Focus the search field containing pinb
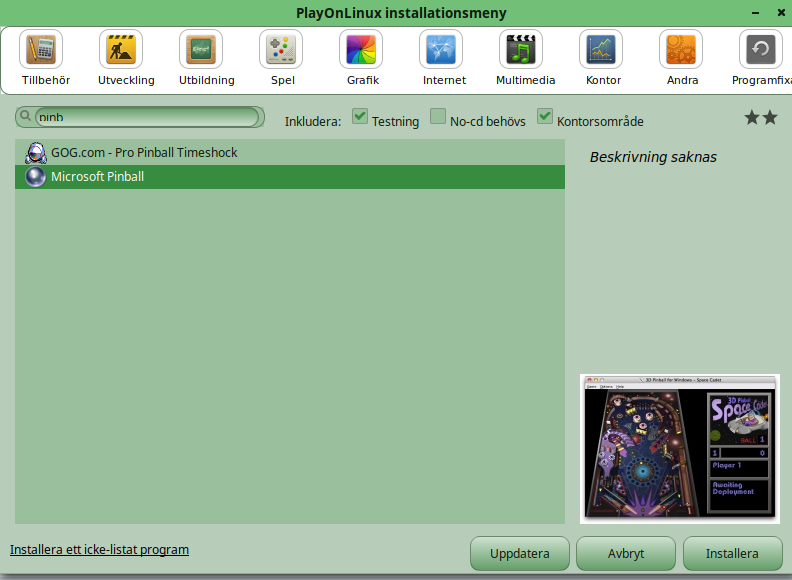Screen dimensions: 792x580 (147, 117)
